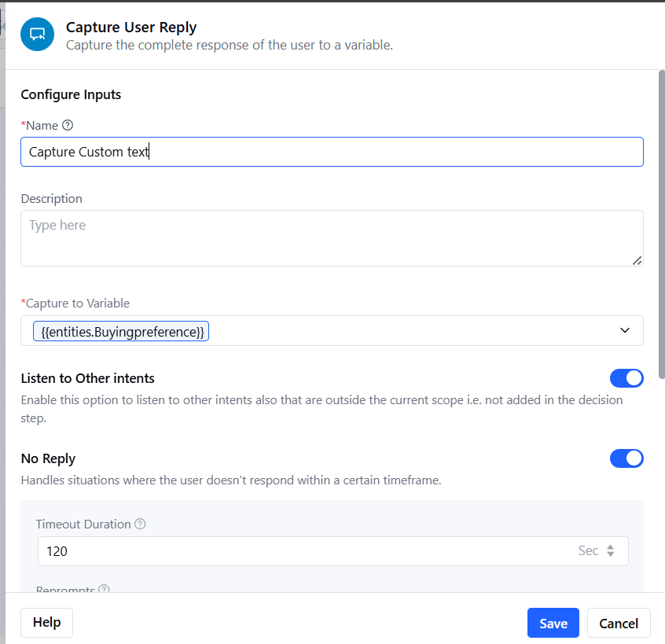Select the {{entities.Buyingpreference}} variable chip
The height and width of the screenshot is (644, 665).
click(x=120, y=331)
